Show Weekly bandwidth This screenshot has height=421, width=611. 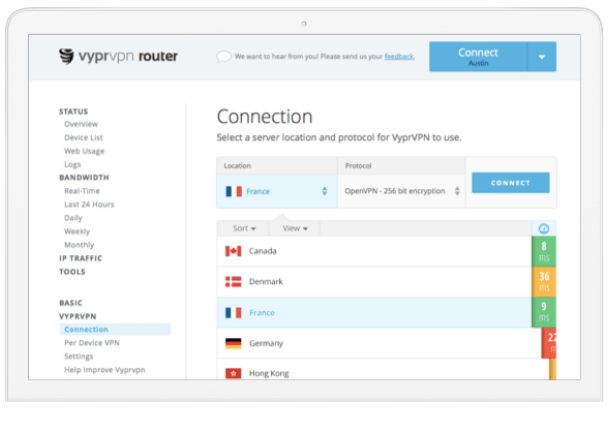click(77, 232)
